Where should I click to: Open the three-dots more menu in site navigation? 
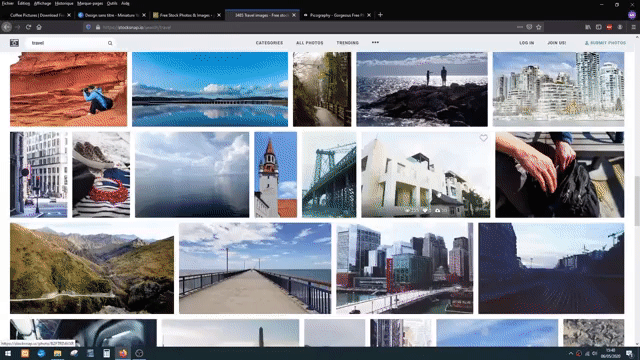click(x=375, y=42)
